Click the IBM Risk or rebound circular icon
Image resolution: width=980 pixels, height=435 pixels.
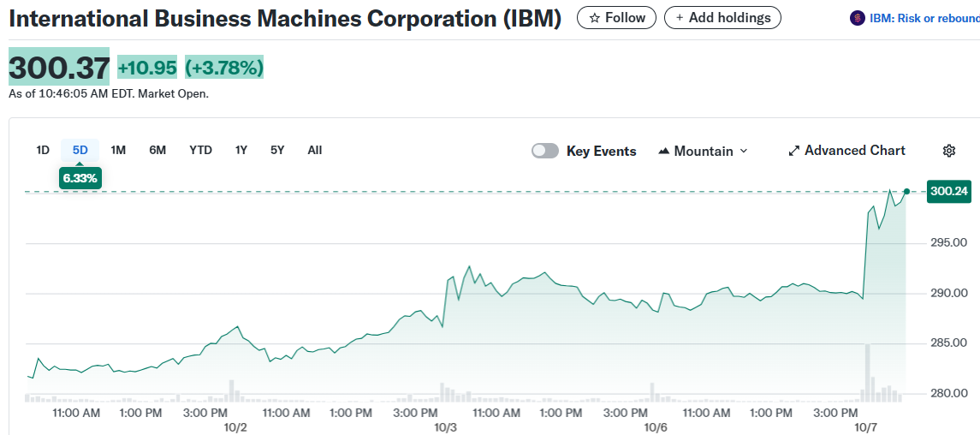pos(857,18)
